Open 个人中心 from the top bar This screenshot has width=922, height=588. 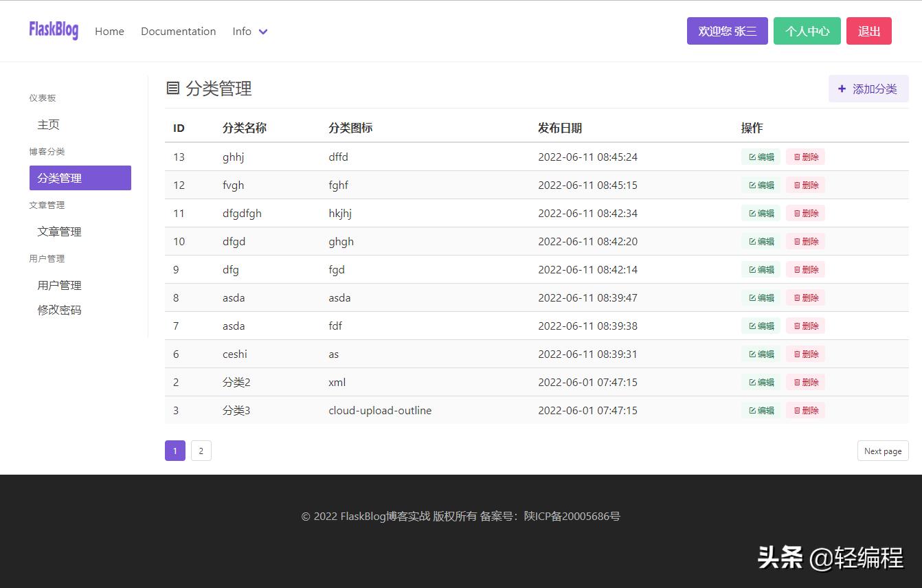[807, 31]
